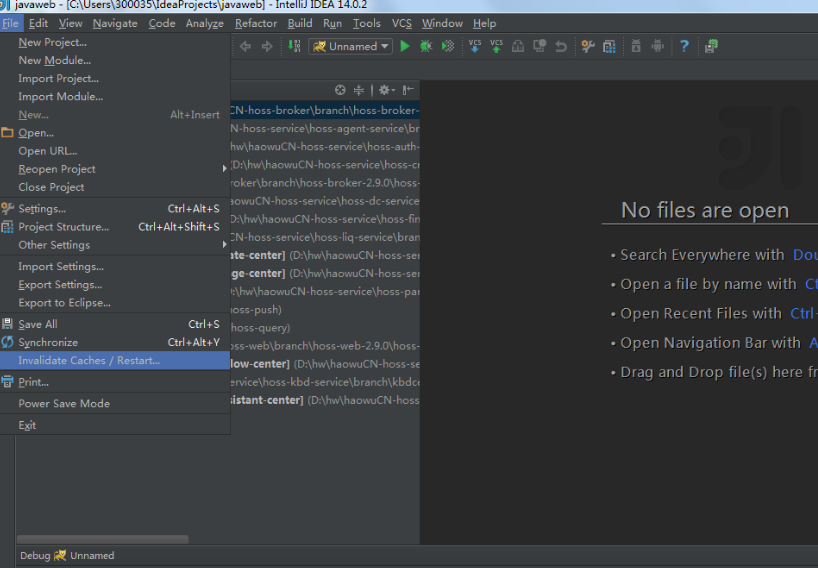Select highlighted hoss-broker\branch project row

point(325,110)
